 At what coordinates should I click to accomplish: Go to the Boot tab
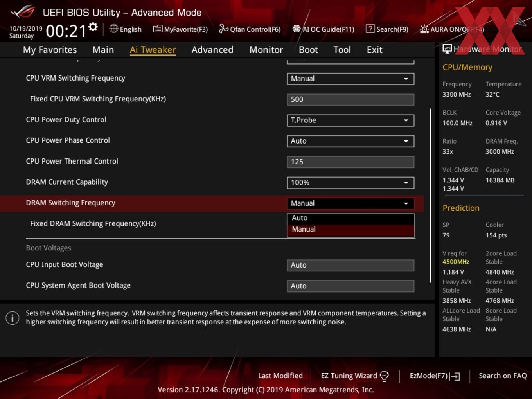(x=308, y=50)
